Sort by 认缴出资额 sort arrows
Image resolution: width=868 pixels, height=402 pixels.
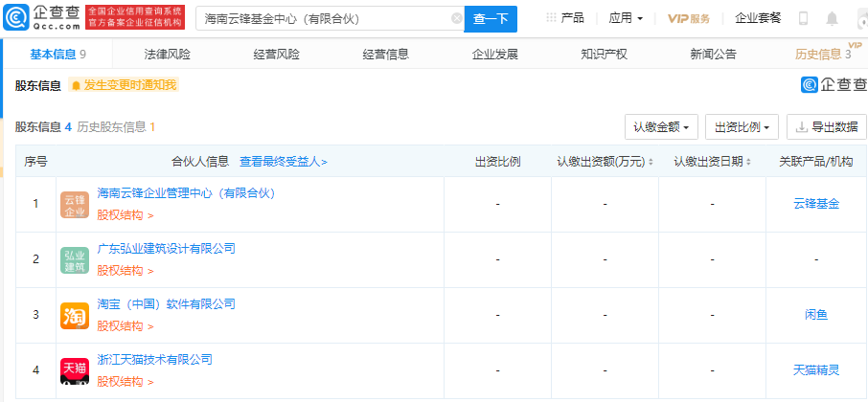pyautogui.click(x=651, y=162)
